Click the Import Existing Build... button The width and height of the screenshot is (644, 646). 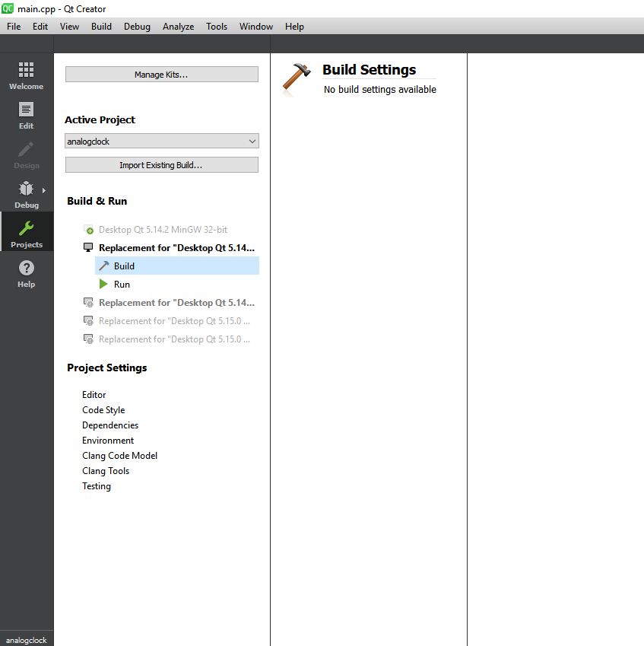[162, 165]
